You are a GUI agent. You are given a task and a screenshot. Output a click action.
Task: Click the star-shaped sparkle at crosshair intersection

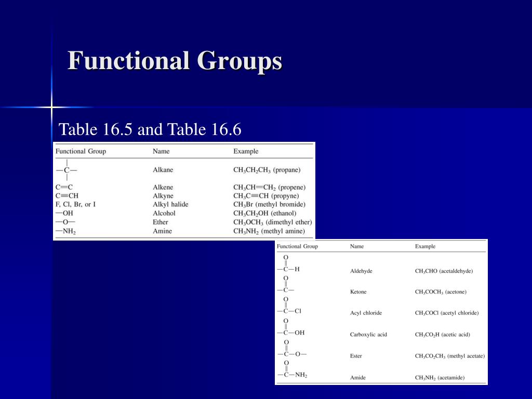[52, 108]
